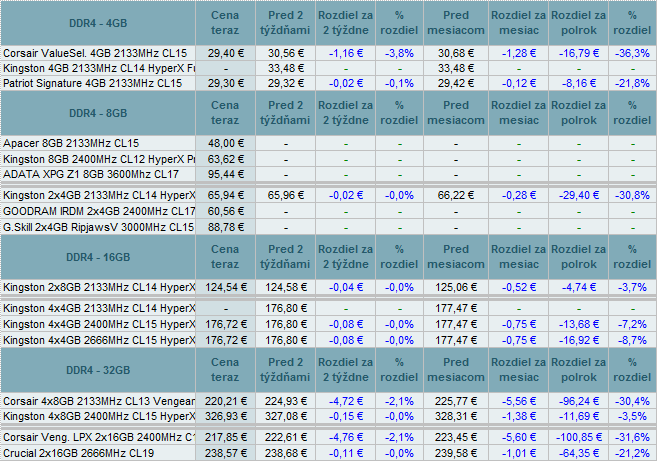Click G.Skill 2x4GB RipjawsV 3000MHz CL15 name
This screenshot has height=461, width=657.
pyautogui.click(x=98, y=227)
